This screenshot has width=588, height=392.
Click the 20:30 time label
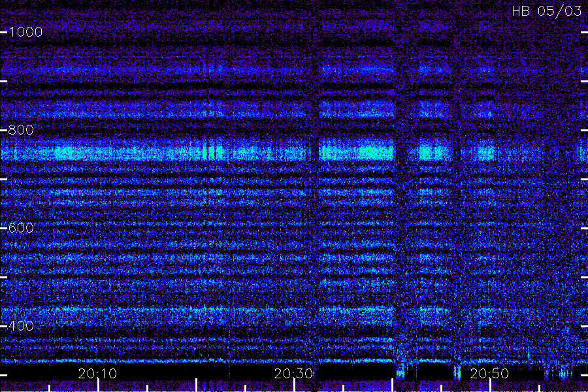click(293, 373)
